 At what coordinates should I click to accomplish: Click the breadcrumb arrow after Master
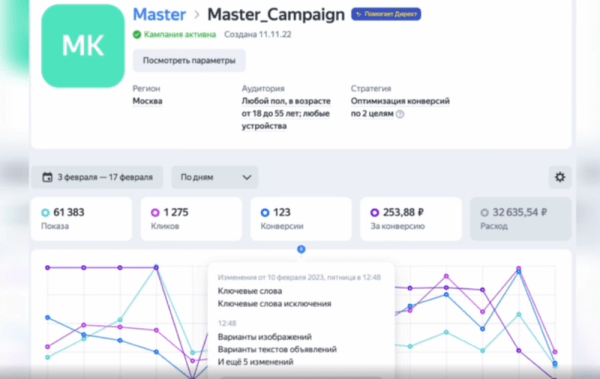(197, 15)
